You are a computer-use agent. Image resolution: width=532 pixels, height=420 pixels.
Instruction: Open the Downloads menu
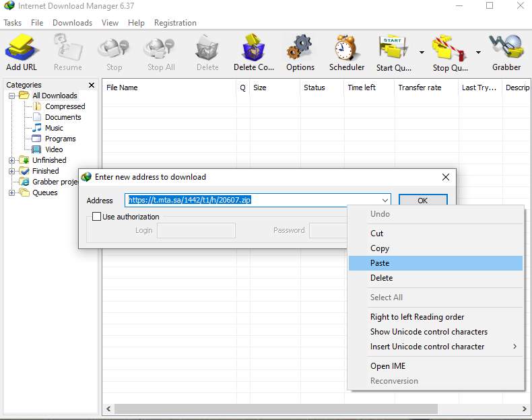(x=72, y=23)
